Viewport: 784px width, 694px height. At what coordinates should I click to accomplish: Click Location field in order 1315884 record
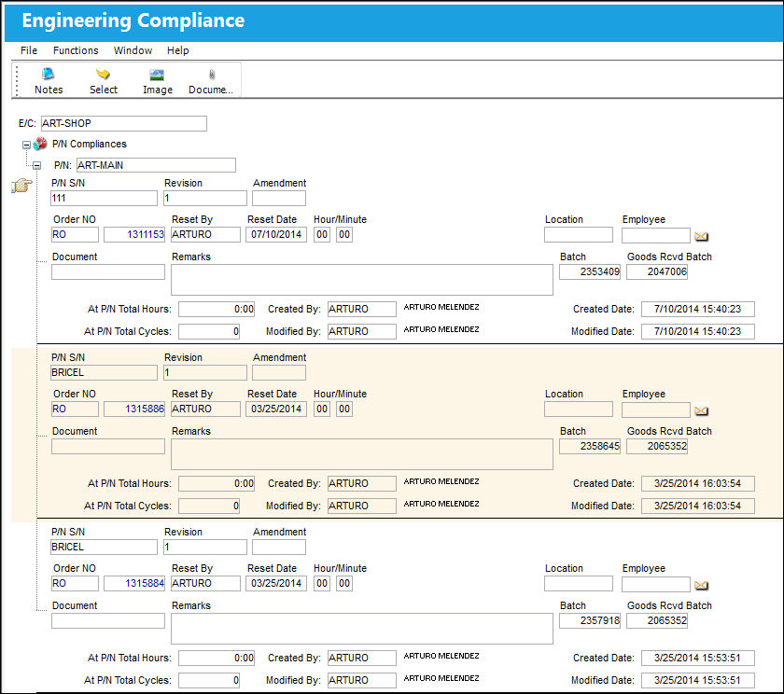coord(579,583)
